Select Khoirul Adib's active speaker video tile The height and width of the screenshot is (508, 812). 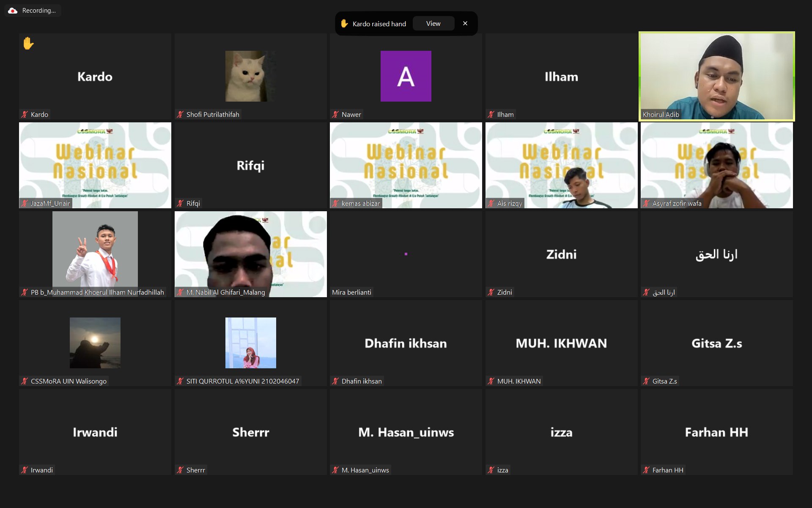pos(716,76)
